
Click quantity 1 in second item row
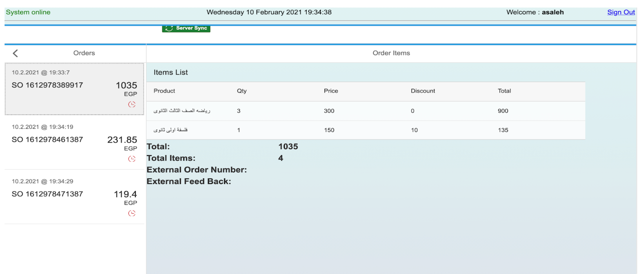[238, 130]
